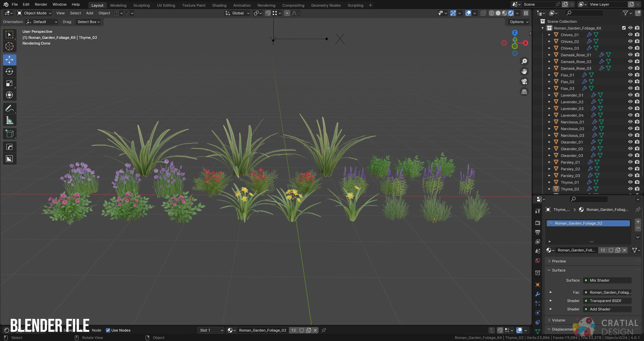Open the Object properties tab
This screenshot has height=341, width=644.
[x=538, y=285]
